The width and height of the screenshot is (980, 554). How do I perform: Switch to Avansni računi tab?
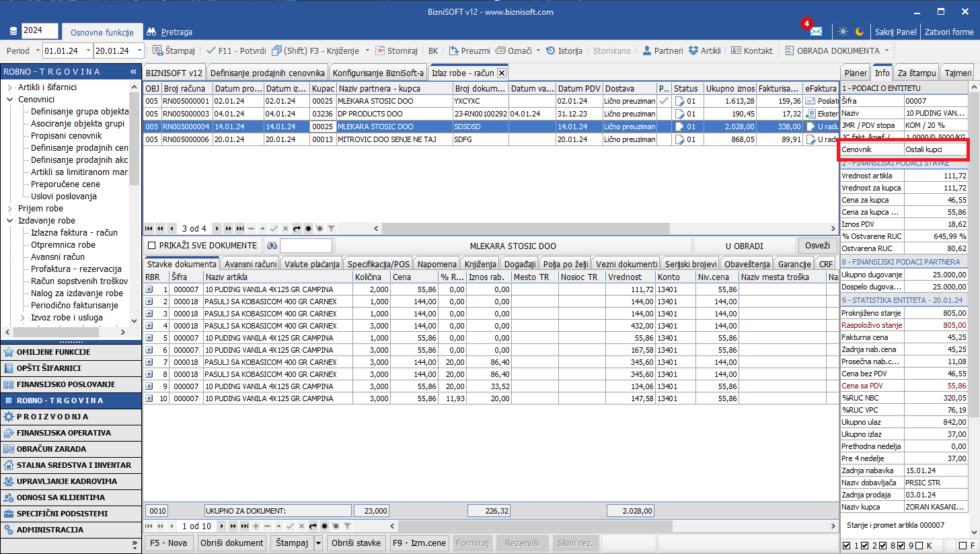(250, 264)
